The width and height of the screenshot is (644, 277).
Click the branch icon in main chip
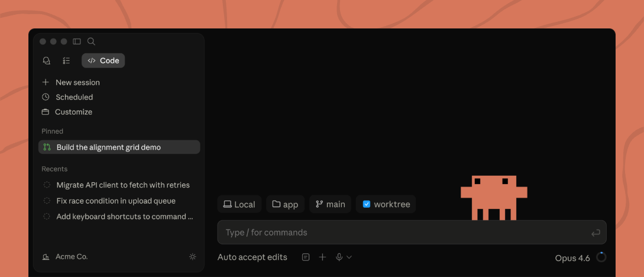(319, 204)
